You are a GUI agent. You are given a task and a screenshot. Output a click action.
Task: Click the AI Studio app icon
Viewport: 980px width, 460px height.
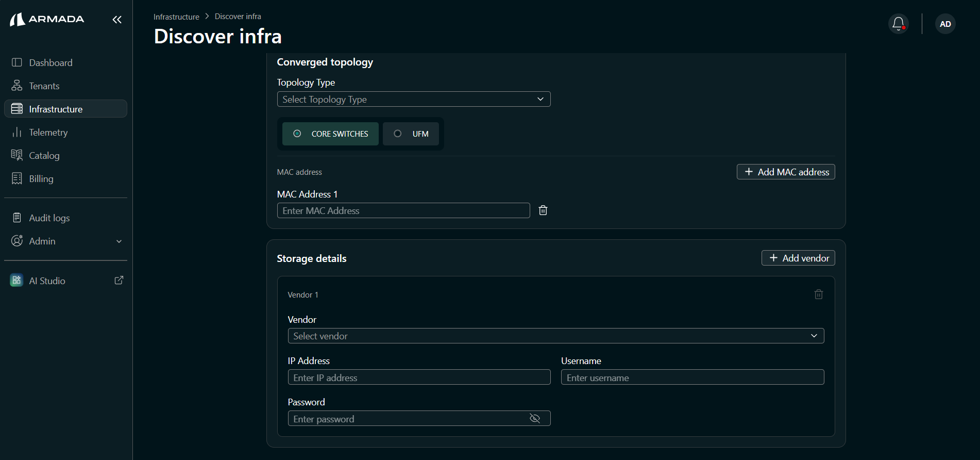16,281
